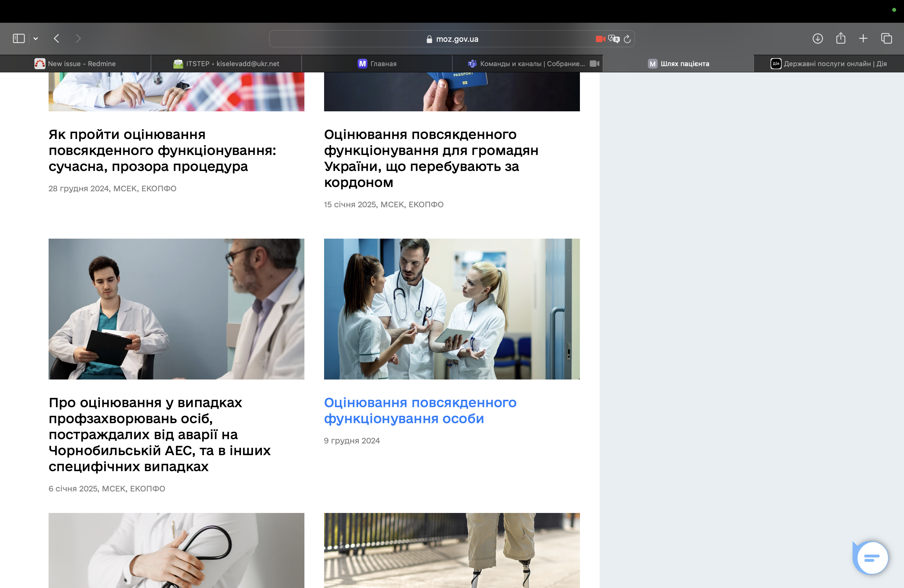
Task: Switch to the New issue - Redmine tab
Action: 75,63
